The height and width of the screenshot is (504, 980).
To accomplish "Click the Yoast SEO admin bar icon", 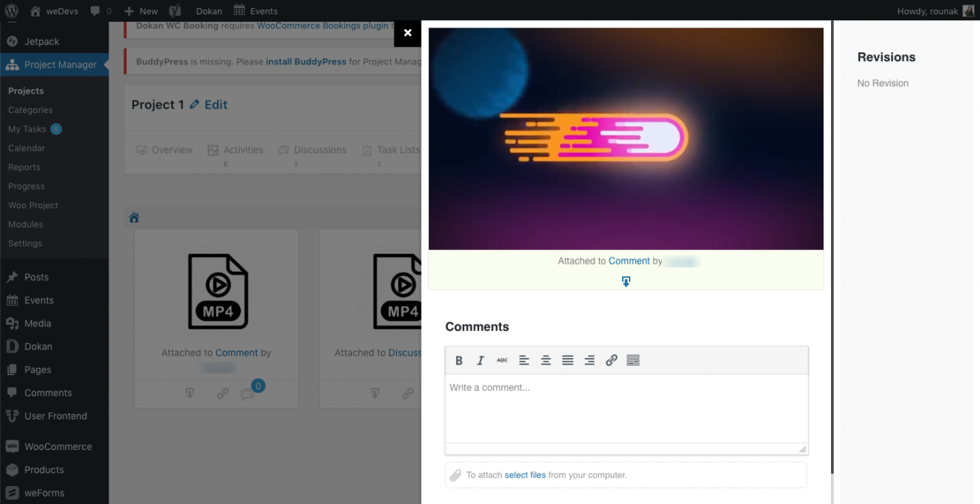I will pos(174,10).
